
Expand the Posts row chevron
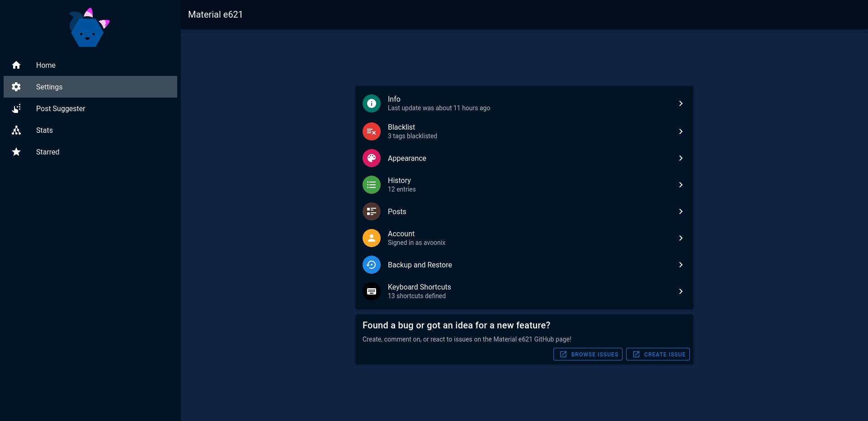(x=681, y=211)
